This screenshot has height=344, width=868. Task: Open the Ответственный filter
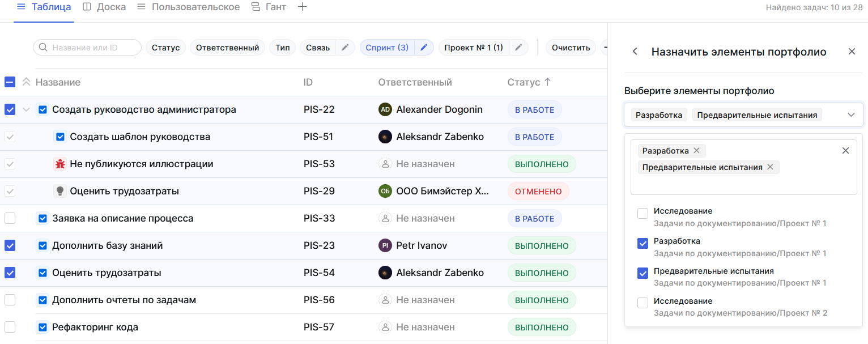tap(227, 48)
